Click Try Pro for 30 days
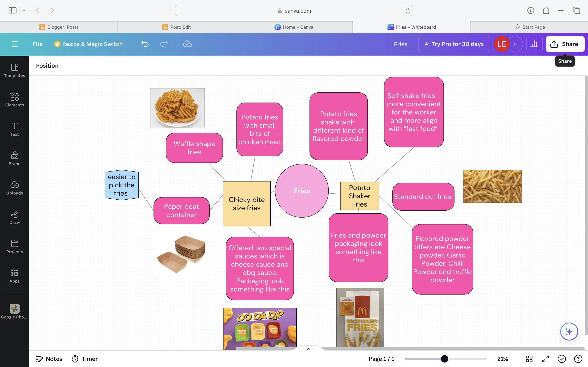This screenshot has width=588, height=367. click(x=454, y=44)
